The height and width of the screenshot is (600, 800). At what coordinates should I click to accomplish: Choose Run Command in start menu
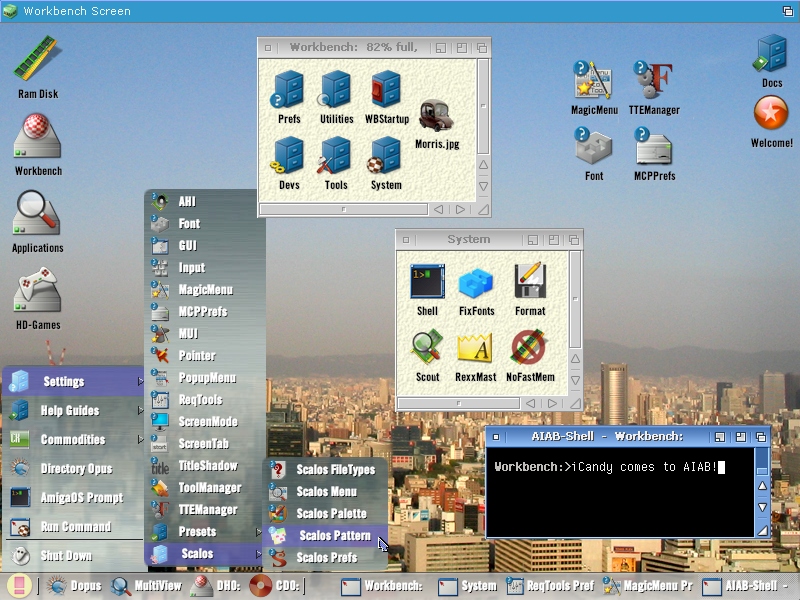pos(74,527)
